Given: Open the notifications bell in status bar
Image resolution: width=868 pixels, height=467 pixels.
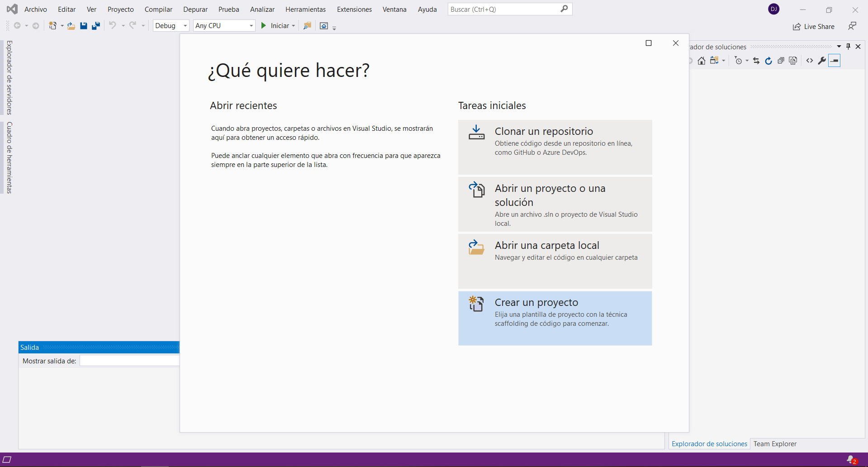Looking at the screenshot, I should pos(851,460).
